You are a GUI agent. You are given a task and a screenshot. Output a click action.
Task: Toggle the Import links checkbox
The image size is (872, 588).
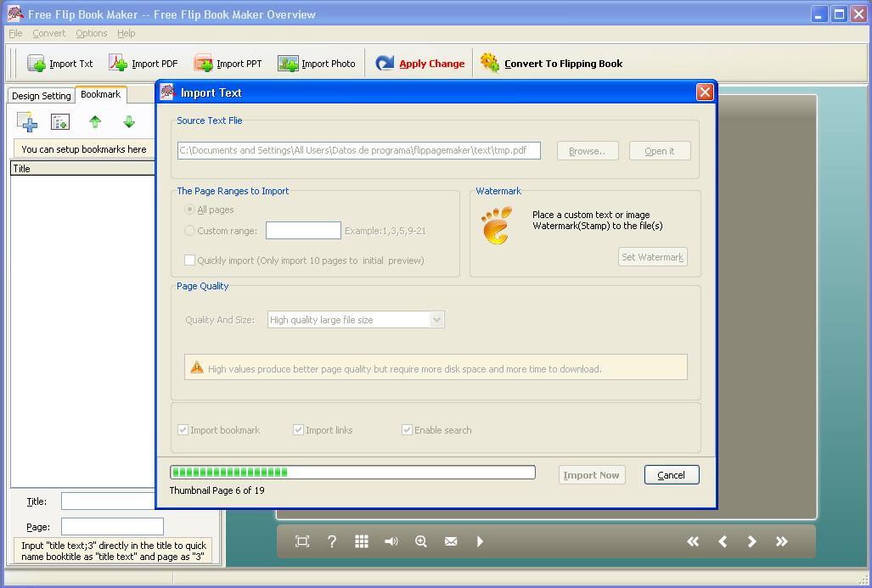click(x=298, y=429)
